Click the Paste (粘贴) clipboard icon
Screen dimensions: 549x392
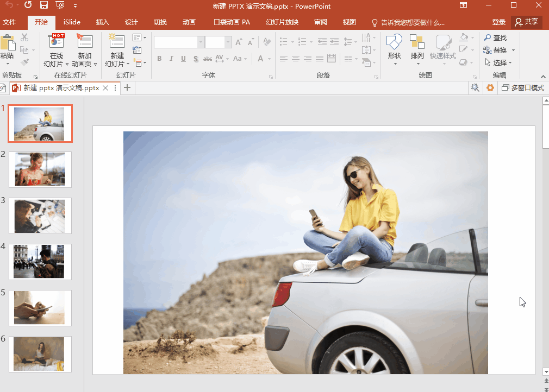[x=8, y=43]
